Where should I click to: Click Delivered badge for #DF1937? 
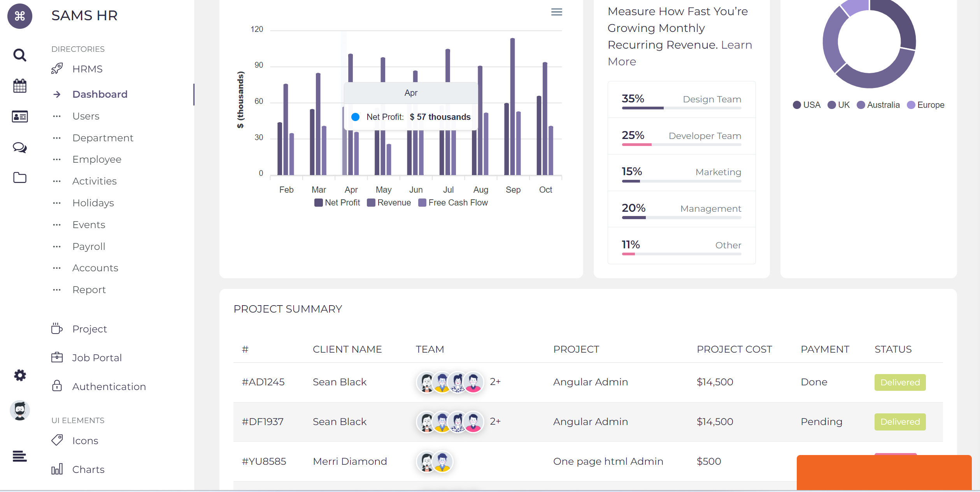click(900, 422)
